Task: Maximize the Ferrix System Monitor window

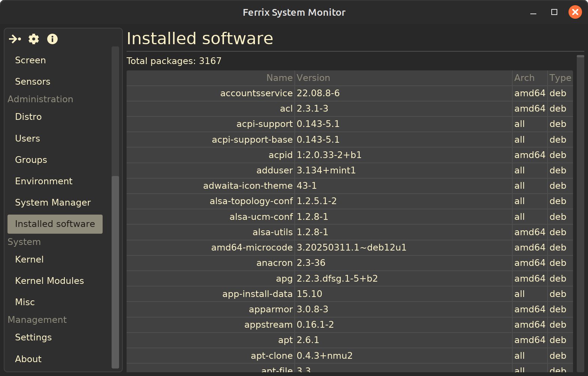Action: pos(554,12)
